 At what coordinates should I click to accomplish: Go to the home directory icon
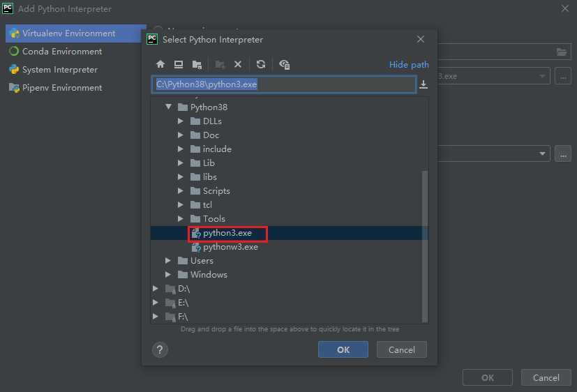160,64
